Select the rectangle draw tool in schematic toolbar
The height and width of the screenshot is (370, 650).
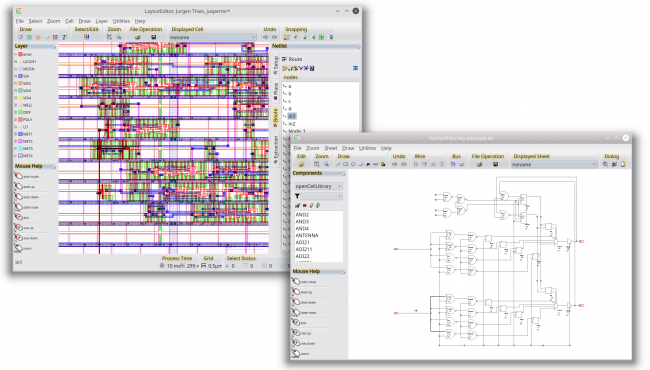click(x=345, y=164)
